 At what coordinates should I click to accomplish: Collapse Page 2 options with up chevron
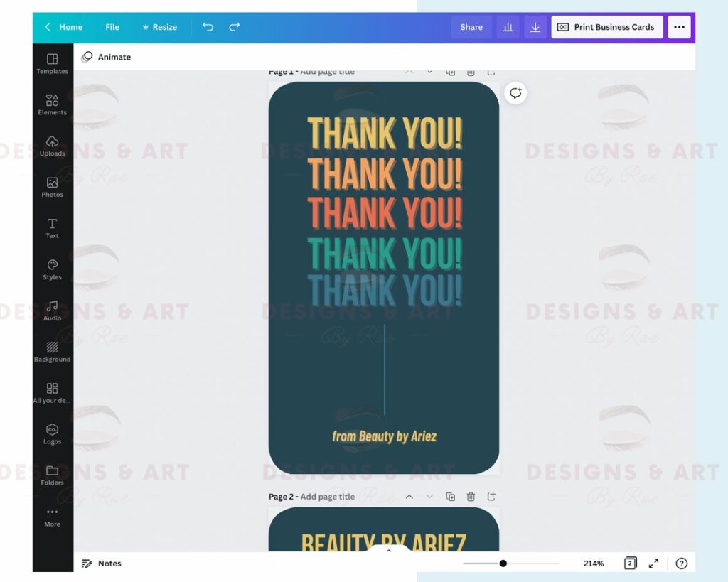[409, 497]
